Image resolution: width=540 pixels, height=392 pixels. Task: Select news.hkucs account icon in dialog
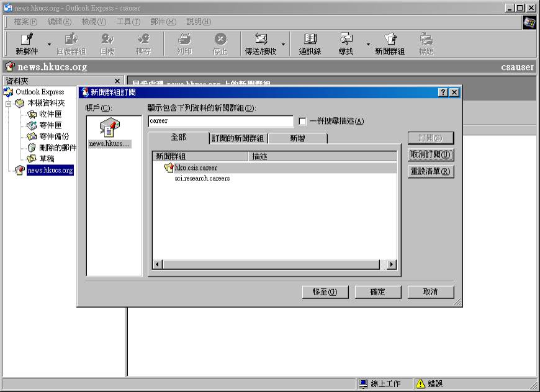(x=109, y=133)
